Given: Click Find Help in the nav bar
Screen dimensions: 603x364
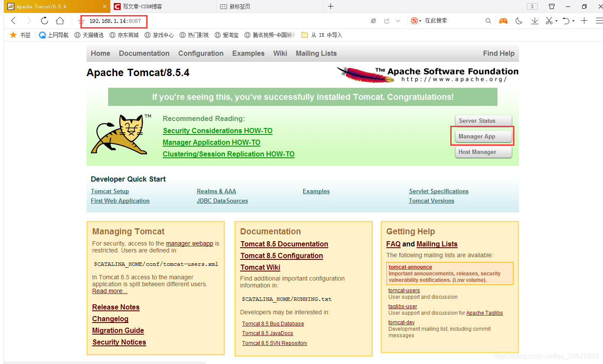Looking at the screenshot, I should coord(499,53).
